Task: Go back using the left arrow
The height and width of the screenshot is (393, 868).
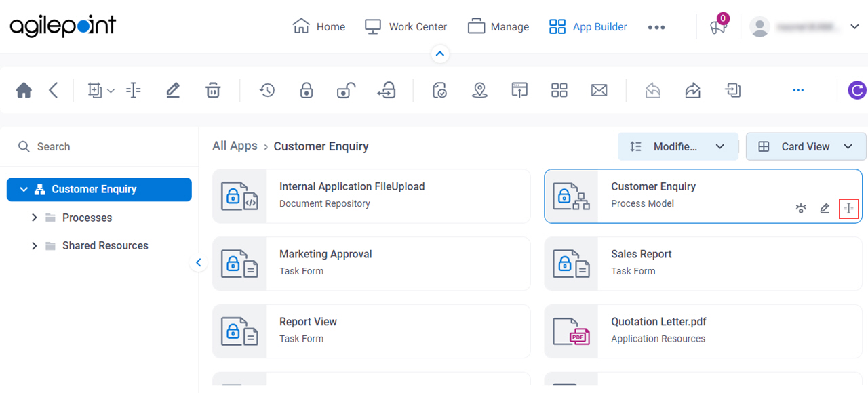Action: point(54,90)
